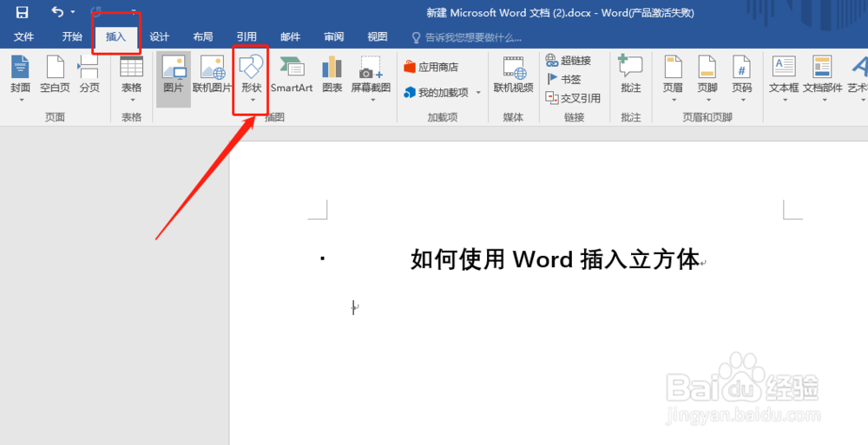Undo the last action
The image size is (868, 445).
(x=57, y=11)
